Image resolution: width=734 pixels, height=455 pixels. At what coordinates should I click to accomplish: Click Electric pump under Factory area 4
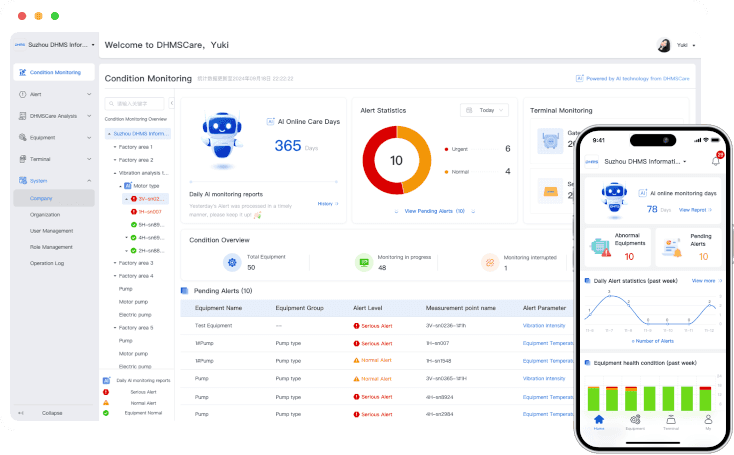point(135,315)
